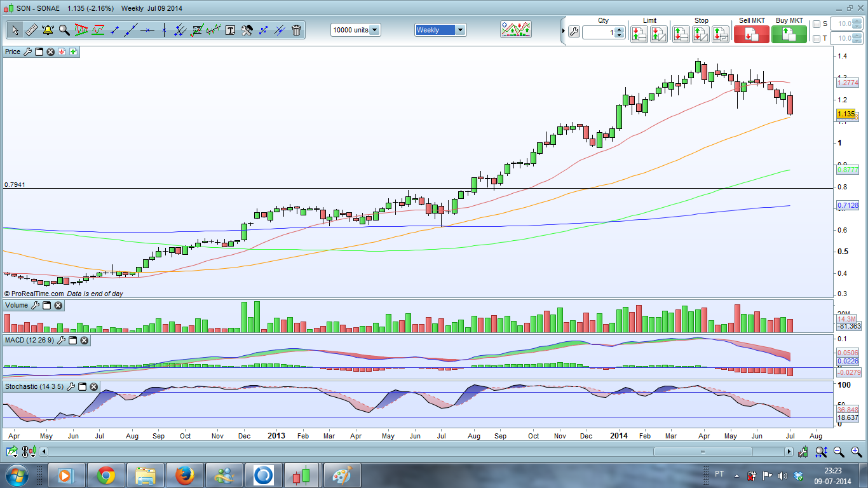Enable the S checkbox

[817, 24]
